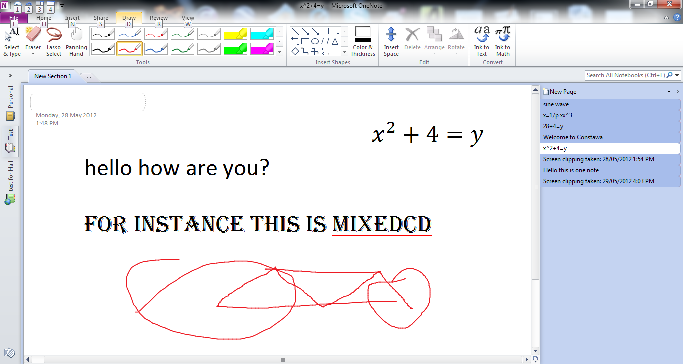Switch to the Review ribbon tab
This screenshot has width=683, height=364.
pyautogui.click(x=158, y=18)
